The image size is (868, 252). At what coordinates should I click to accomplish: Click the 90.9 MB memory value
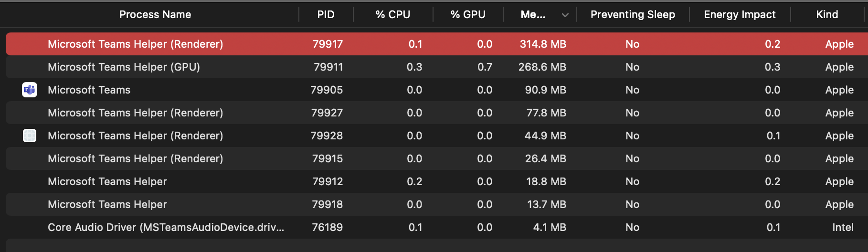(x=546, y=90)
